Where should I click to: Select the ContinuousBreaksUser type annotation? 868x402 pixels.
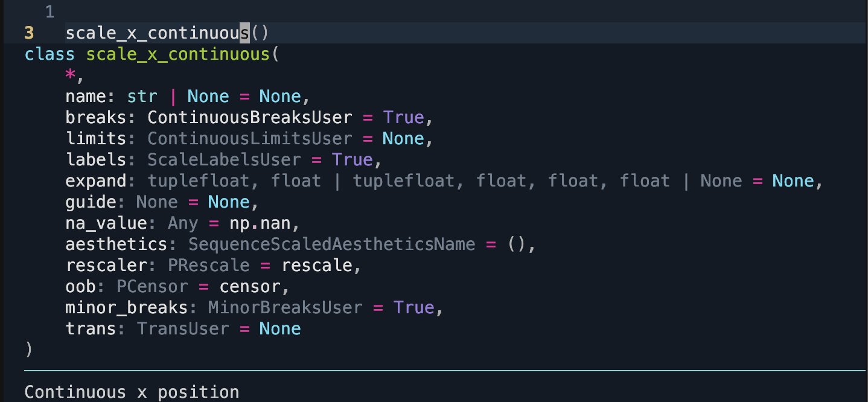tap(249, 118)
